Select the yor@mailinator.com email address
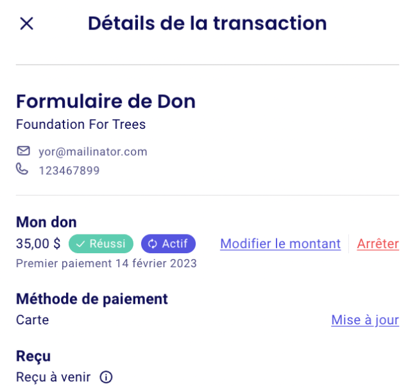The image size is (417, 391). coord(93,152)
